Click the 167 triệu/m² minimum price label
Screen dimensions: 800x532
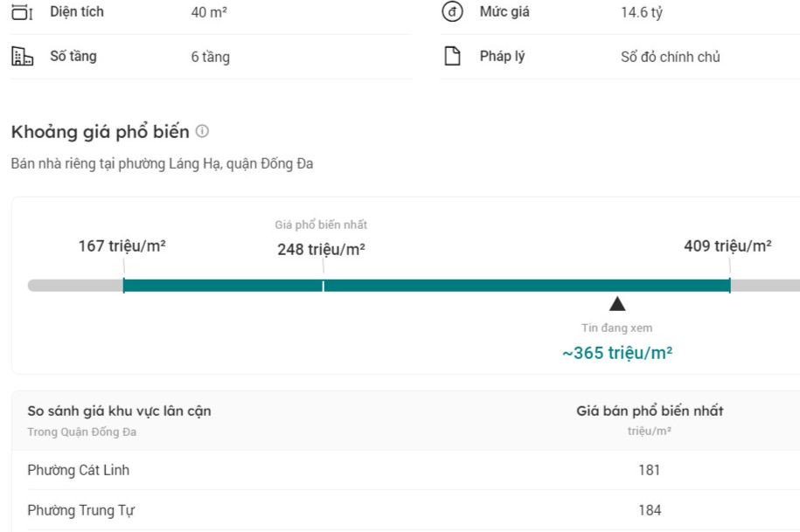coord(122,245)
